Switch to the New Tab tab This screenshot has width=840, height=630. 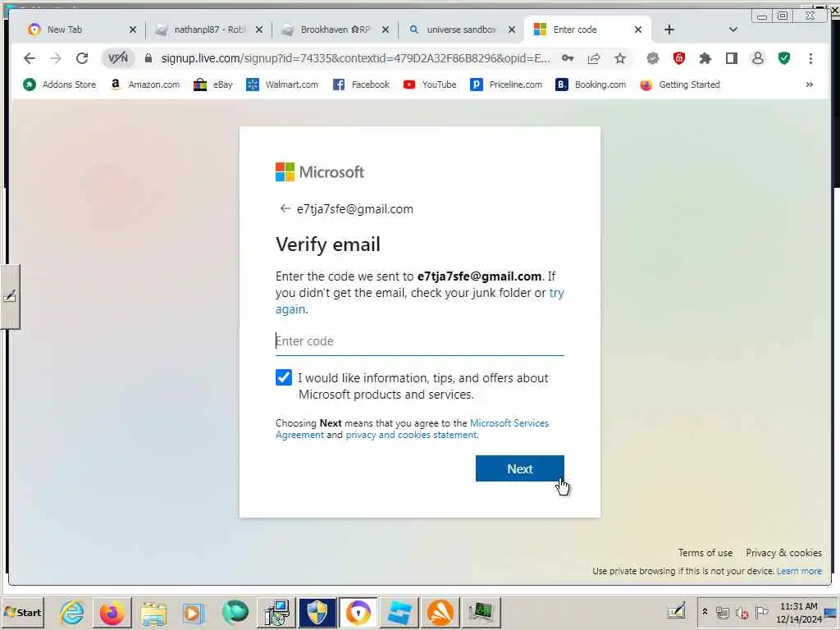tap(76, 30)
